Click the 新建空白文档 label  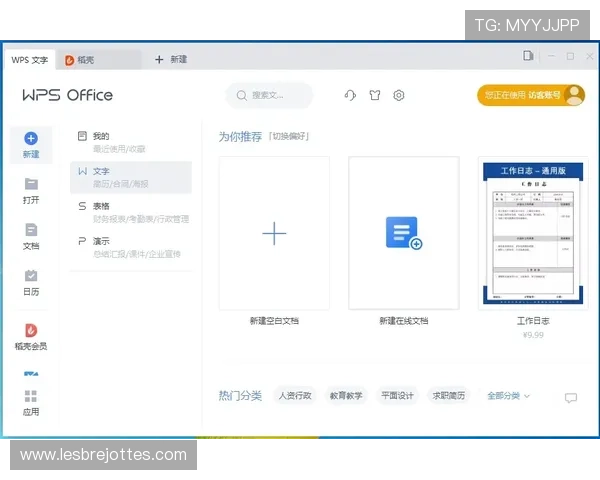tap(274, 321)
